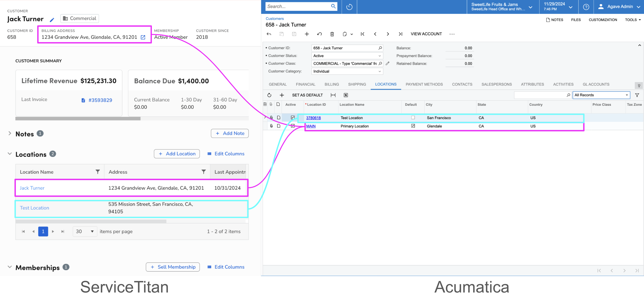Open the help question mark icon

pyautogui.click(x=586, y=7)
